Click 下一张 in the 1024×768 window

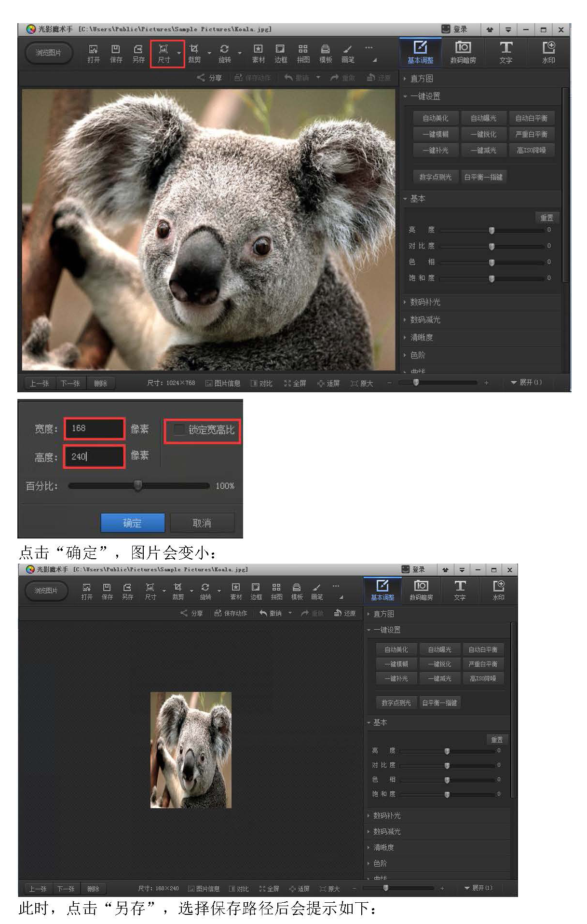(x=70, y=383)
